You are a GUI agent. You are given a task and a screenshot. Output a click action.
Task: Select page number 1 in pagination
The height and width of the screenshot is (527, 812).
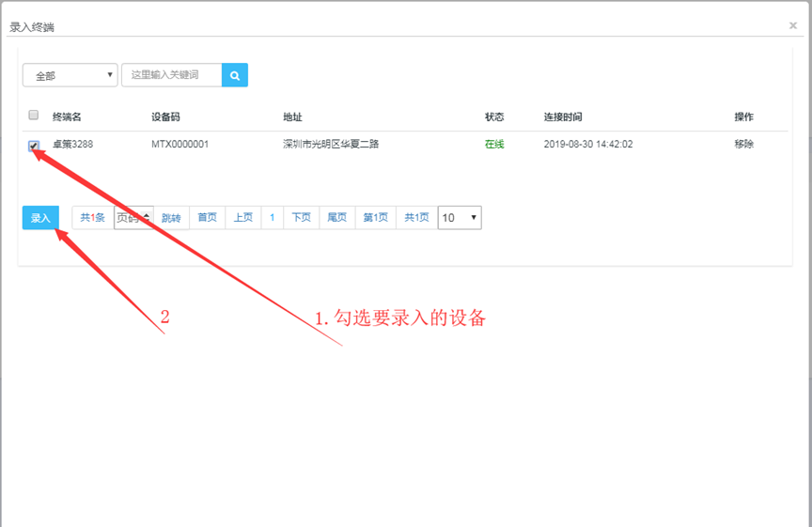tap(273, 218)
